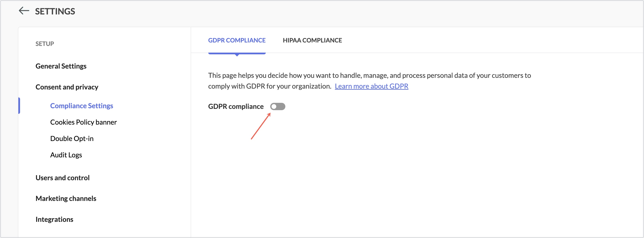Image resolution: width=644 pixels, height=238 pixels.
Task: Click the active tab underline indicator
Action: (237, 53)
